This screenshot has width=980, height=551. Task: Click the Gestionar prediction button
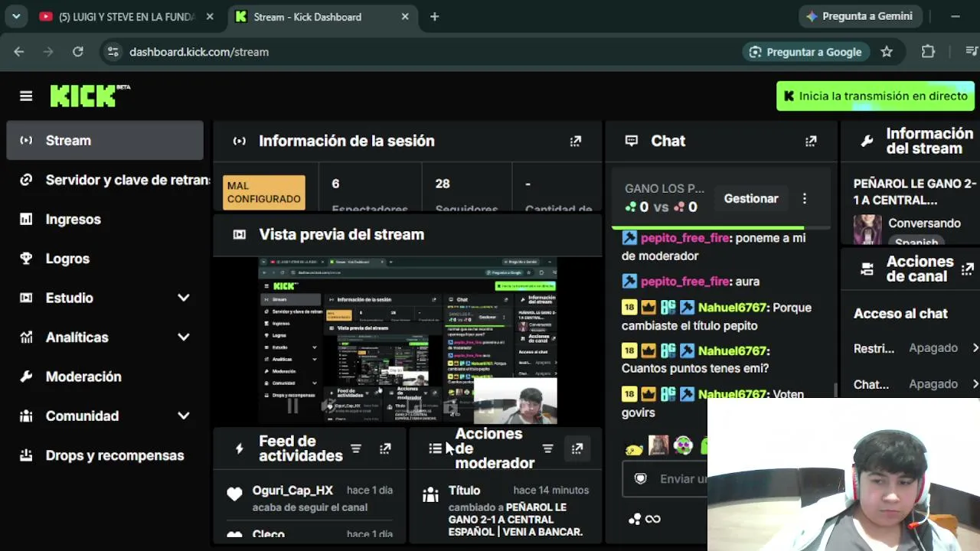click(x=751, y=198)
